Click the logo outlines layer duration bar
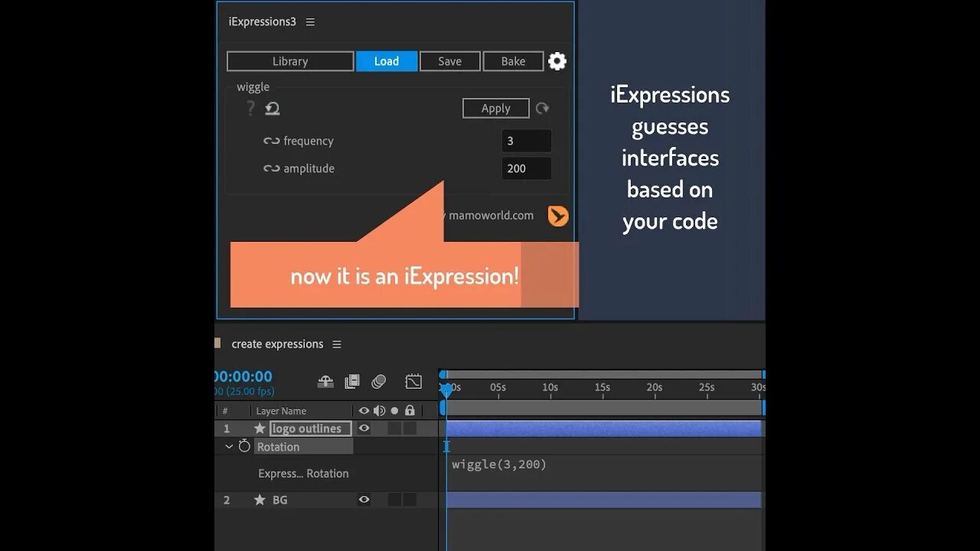 603,429
